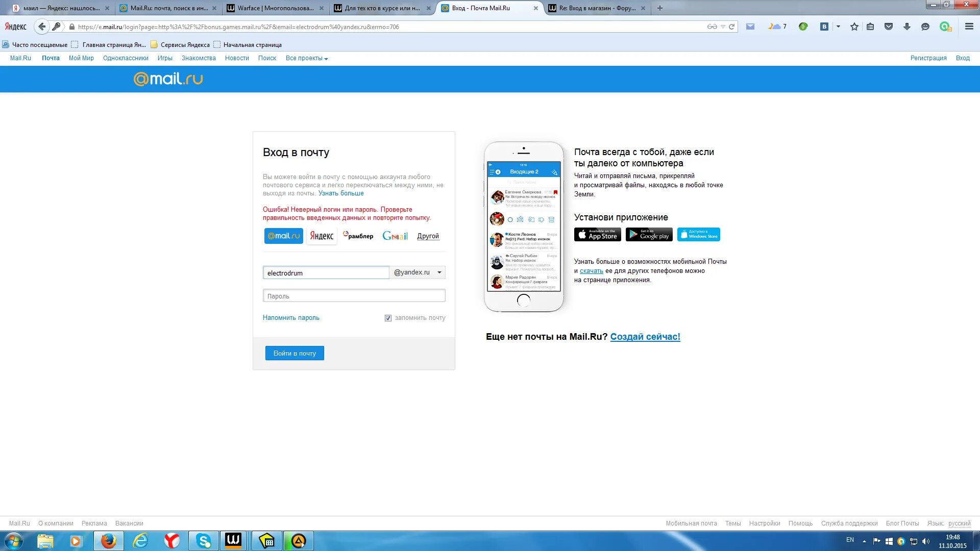Open 'Часто посещаемые' bookmark
Screen dimensions: 980x551
(x=35, y=45)
